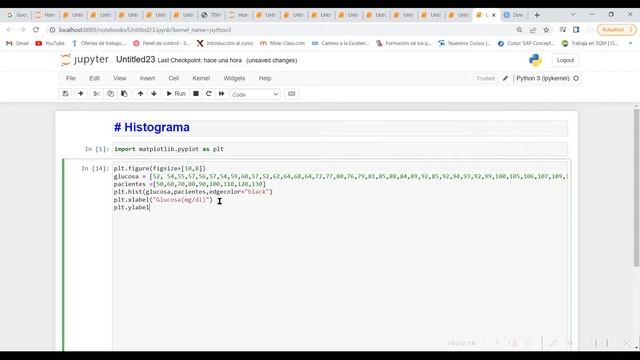The image size is (640, 360).
Task: Open the browser zoom magnifier icon
Action: pyautogui.click(x=519, y=30)
